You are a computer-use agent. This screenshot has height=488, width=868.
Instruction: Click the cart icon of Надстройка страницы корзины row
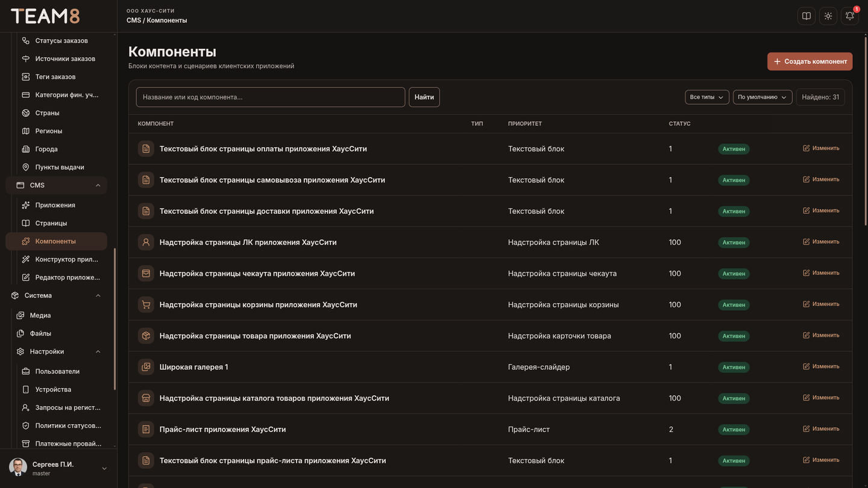coord(146,305)
